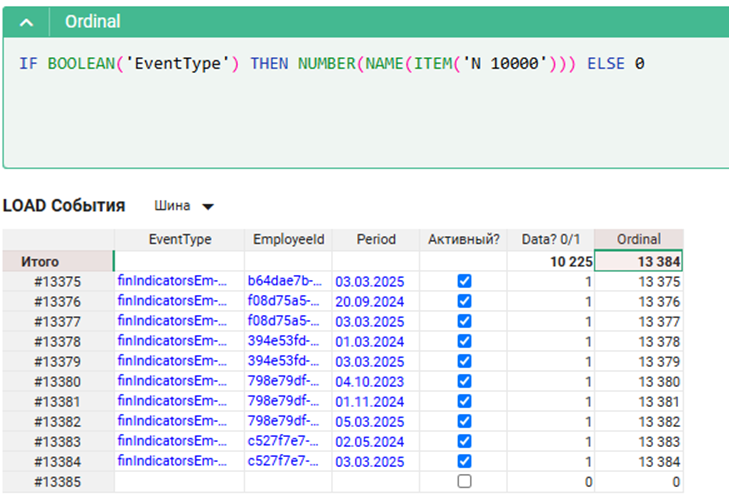The width and height of the screenshot is (729, 498).
Task: Open EmployeeId link in row #13378
Action: coord(283,341)
